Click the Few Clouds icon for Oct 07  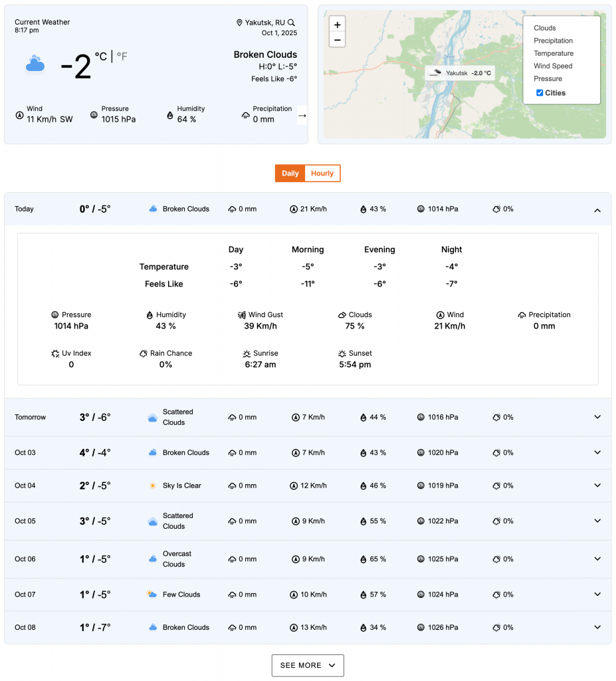(x=152, y=595)
